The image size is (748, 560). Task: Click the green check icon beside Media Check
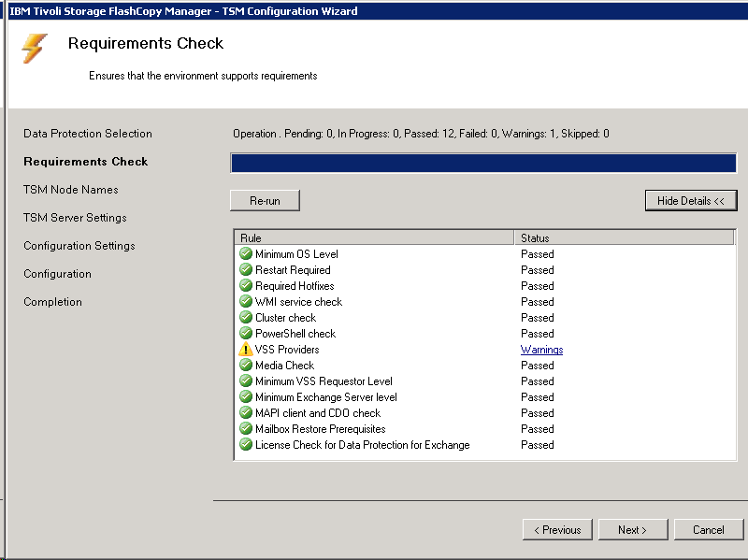(246, 366)
